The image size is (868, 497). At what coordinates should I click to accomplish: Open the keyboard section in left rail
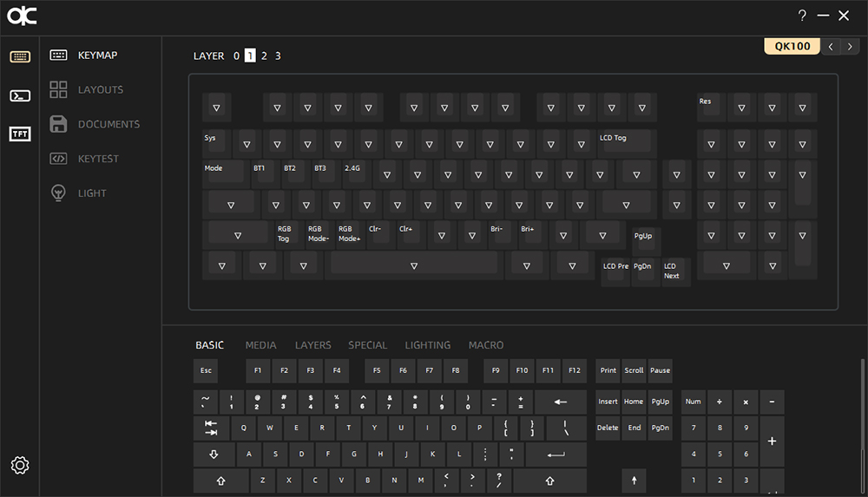click(x=20, y=56)
